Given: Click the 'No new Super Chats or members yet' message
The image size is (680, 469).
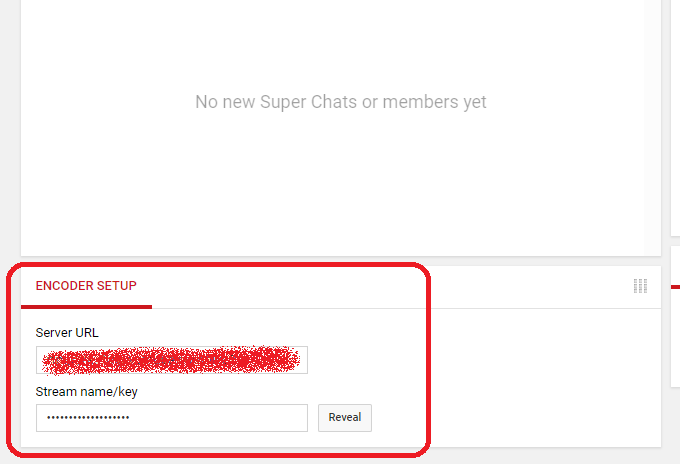Looking at the screenshot, I should 340,102.
